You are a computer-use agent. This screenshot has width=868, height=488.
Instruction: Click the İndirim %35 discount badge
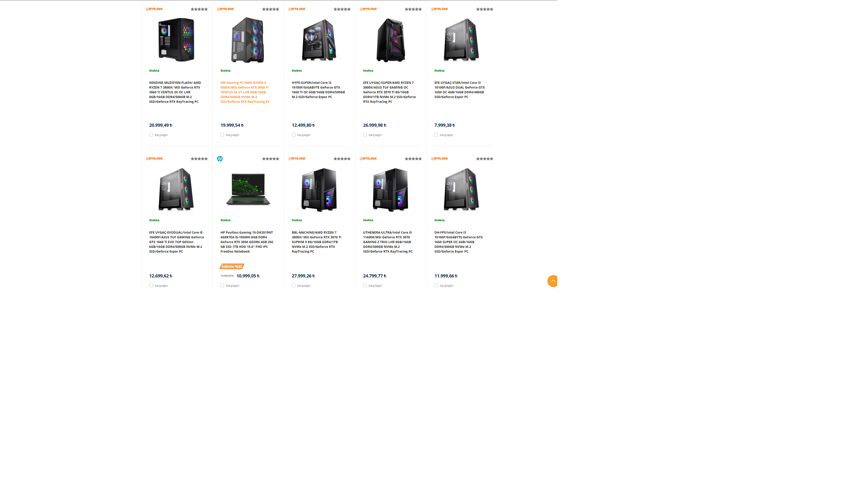click(232, 266)
